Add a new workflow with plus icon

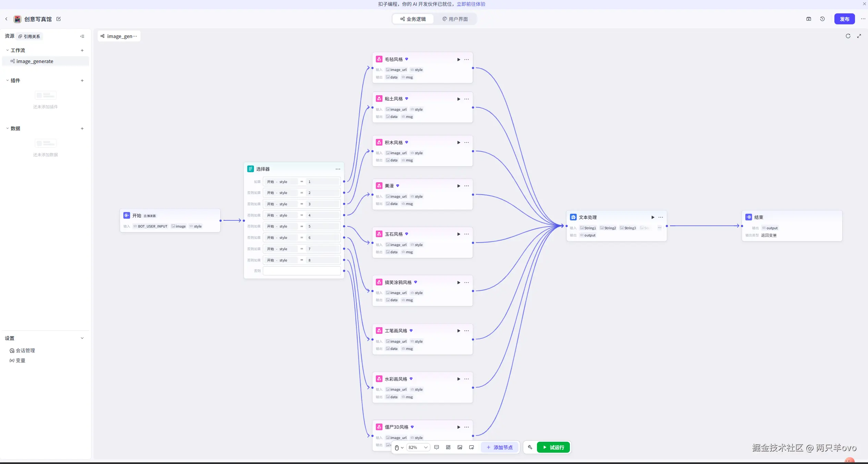click(82, 50)
